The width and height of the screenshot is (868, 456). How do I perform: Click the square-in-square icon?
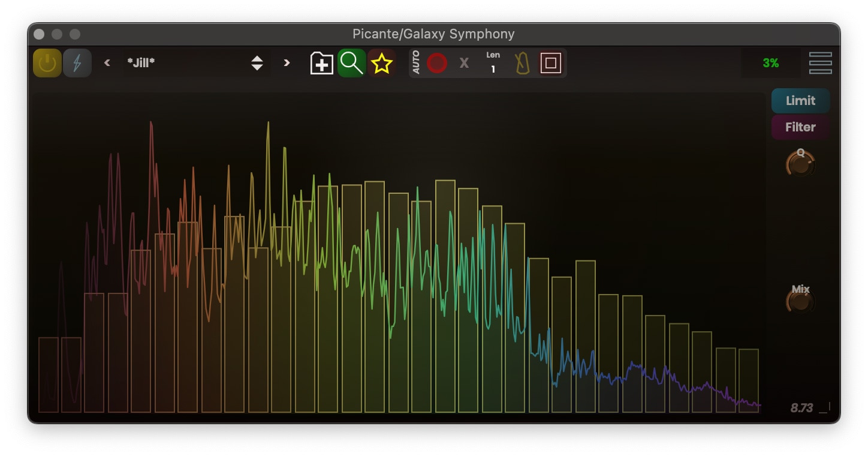[x=550, y=63]
